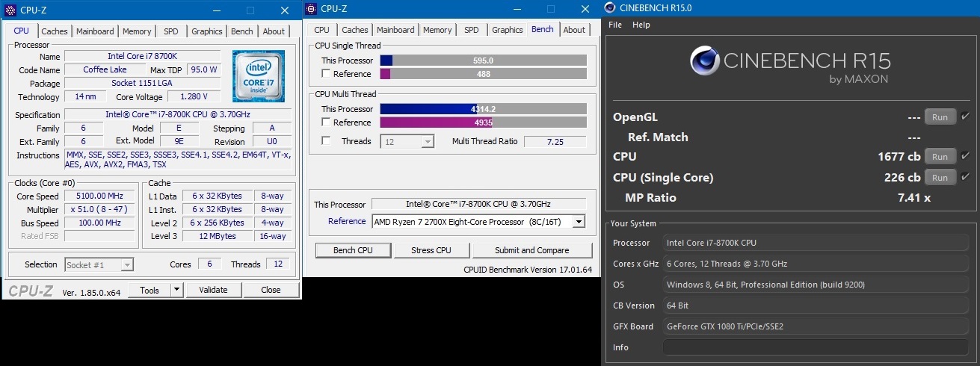Click the Validate button
980x366 pixels.
[x=213, y=290]
